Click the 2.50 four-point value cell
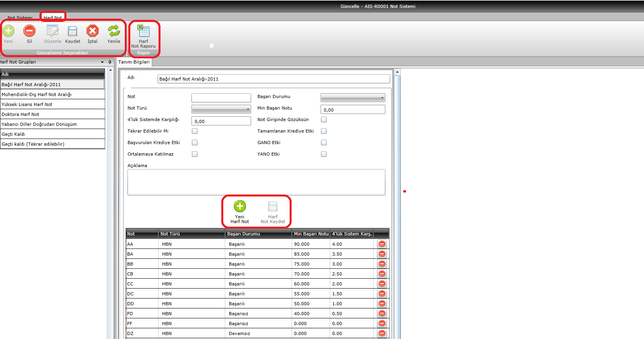The image size is (644, 339). click(x=352, y=274)
